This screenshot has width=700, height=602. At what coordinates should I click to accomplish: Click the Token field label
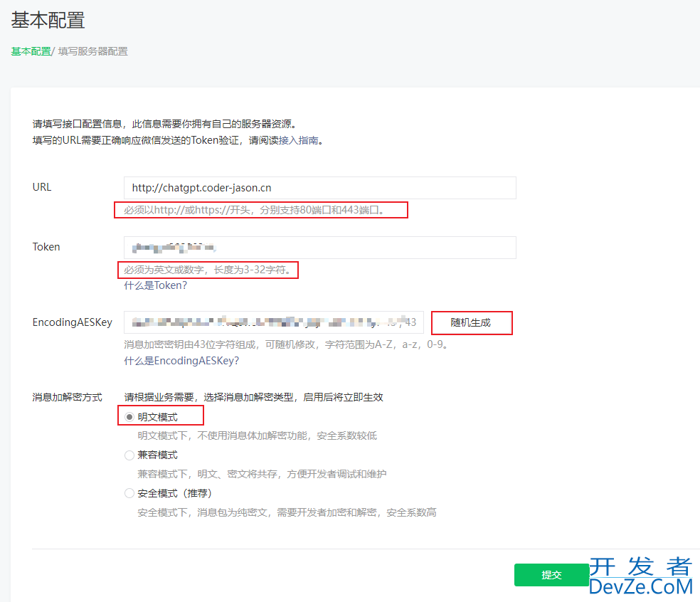pos(46,247)
